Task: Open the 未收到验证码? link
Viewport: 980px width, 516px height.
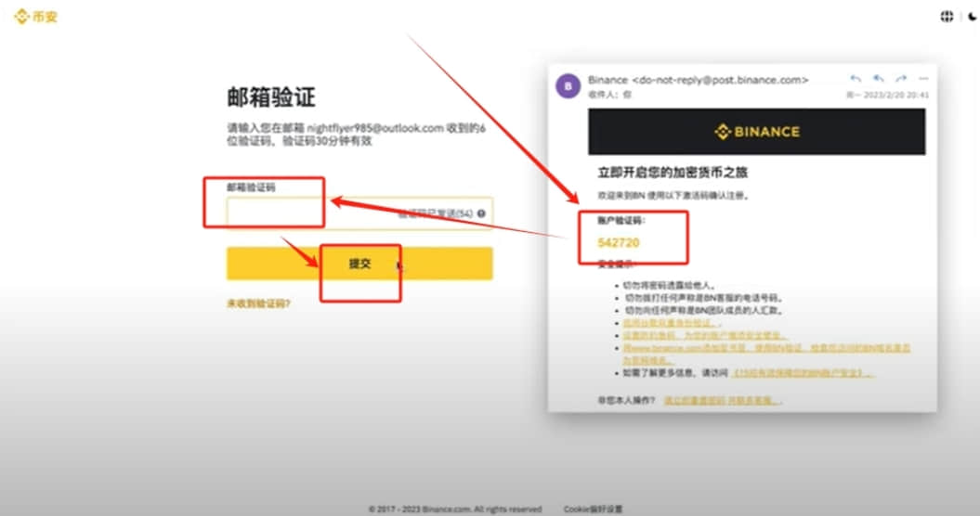Action: pyautogui.click(x=258, y=303)
